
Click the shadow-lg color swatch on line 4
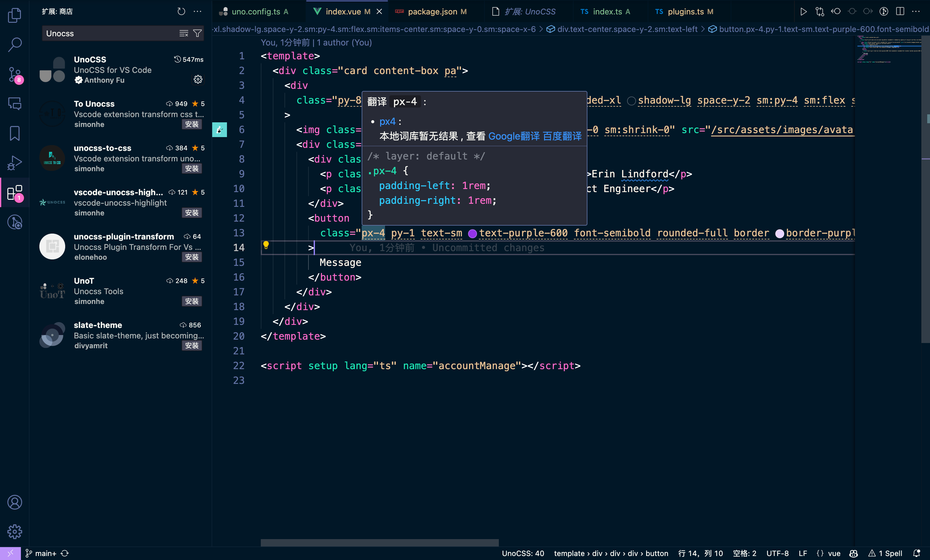tap(631, 101)
